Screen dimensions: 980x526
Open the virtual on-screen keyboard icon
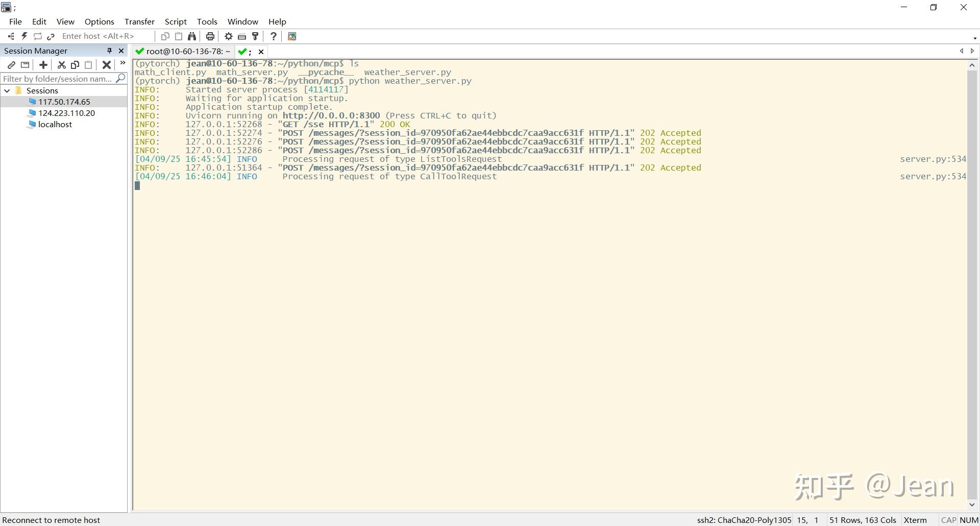(x=241, y=36)
